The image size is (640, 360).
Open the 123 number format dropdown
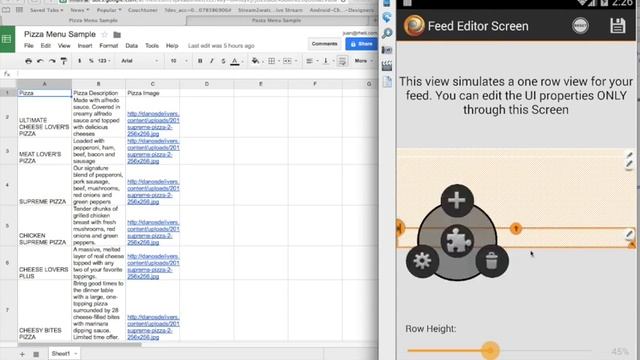[104, 61]
